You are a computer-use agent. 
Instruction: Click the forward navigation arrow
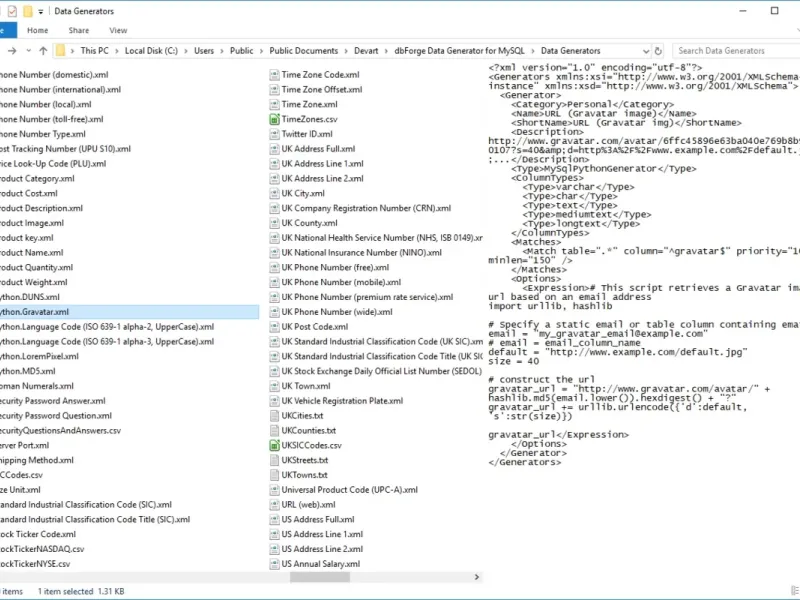point(12,51)
